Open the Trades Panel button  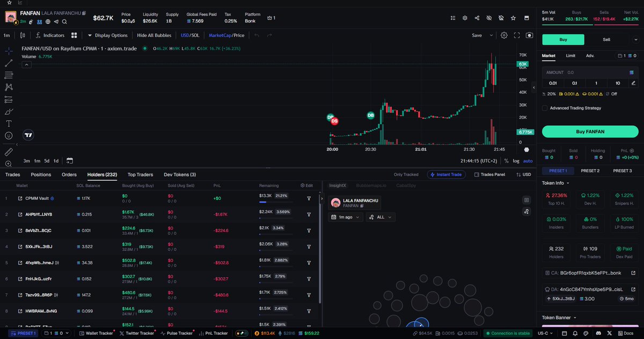pyautogui.click(x=489, y=175)
